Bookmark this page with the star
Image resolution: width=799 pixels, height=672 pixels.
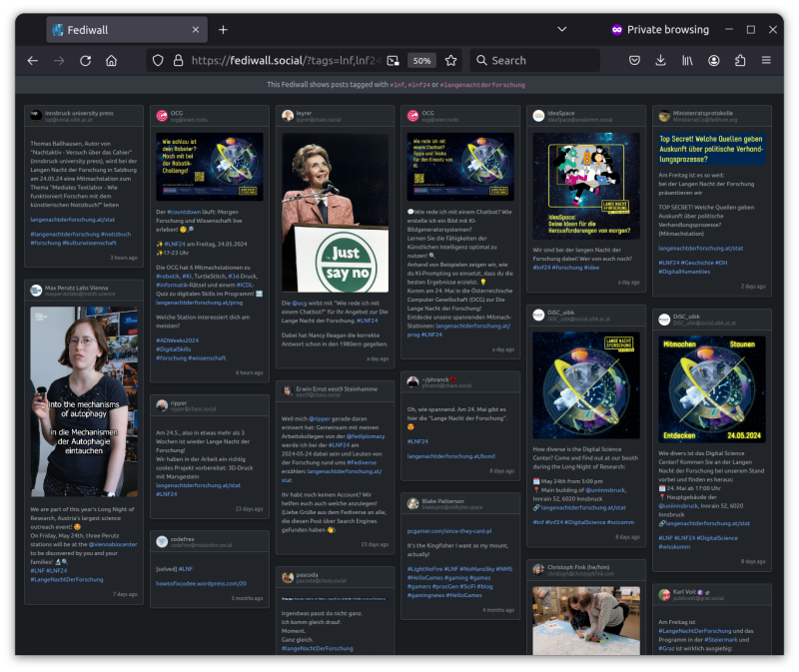click(x=451, y=61)
